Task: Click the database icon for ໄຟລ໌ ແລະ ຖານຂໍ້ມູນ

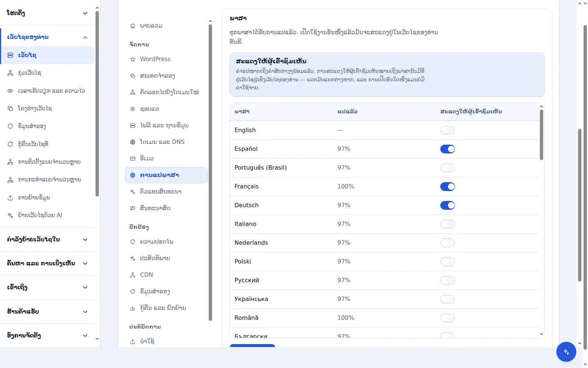Action: 133,126
